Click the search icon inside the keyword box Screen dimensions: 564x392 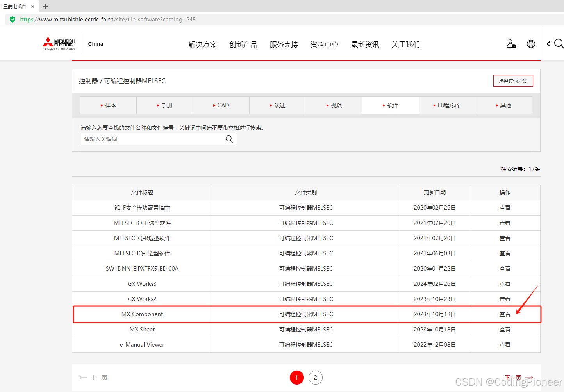click(229, 139)
